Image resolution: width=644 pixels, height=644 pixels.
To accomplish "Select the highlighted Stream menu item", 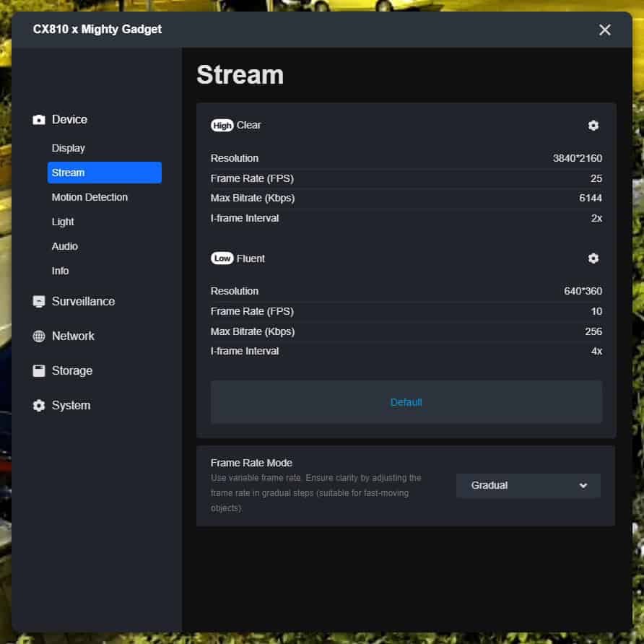I will (x=104, y=173).
